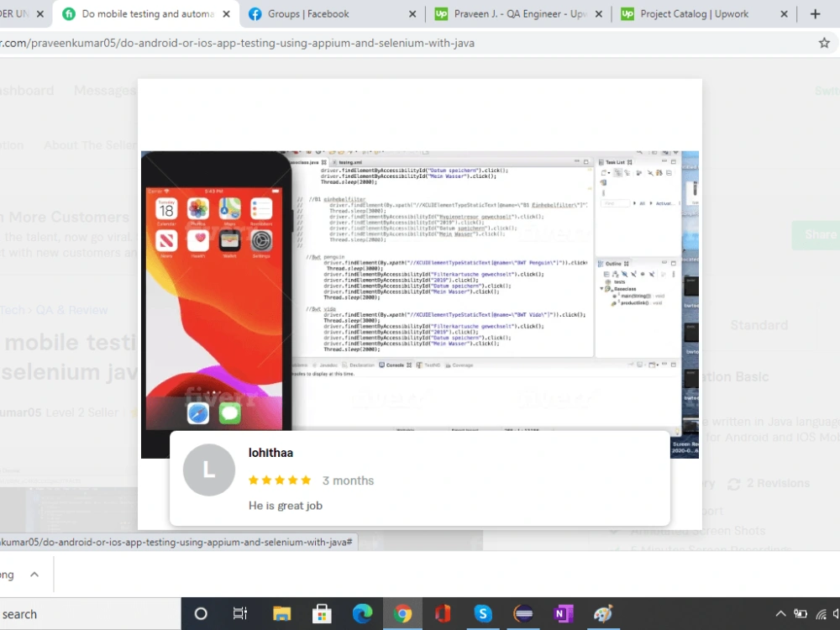The image size is (840, 630).
Task: Click the five-star rating in review
Action: tap(280, 480)
